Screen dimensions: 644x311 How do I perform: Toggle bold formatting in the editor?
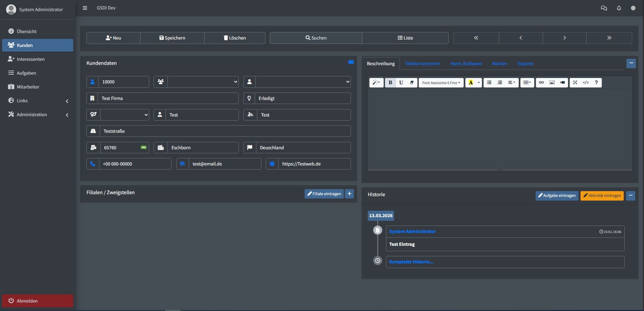[x=390, y=83]
